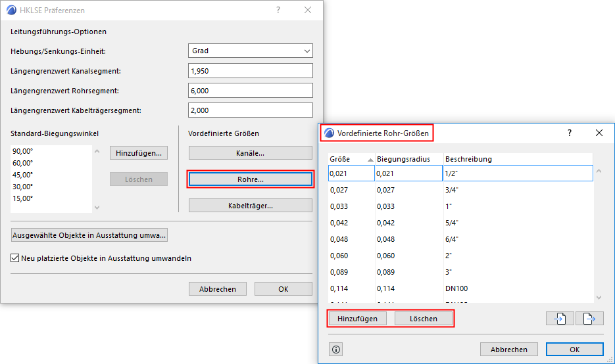Click the Größe cell 0,021
This screenshot has width=615, height=364.
coord(351,173)
